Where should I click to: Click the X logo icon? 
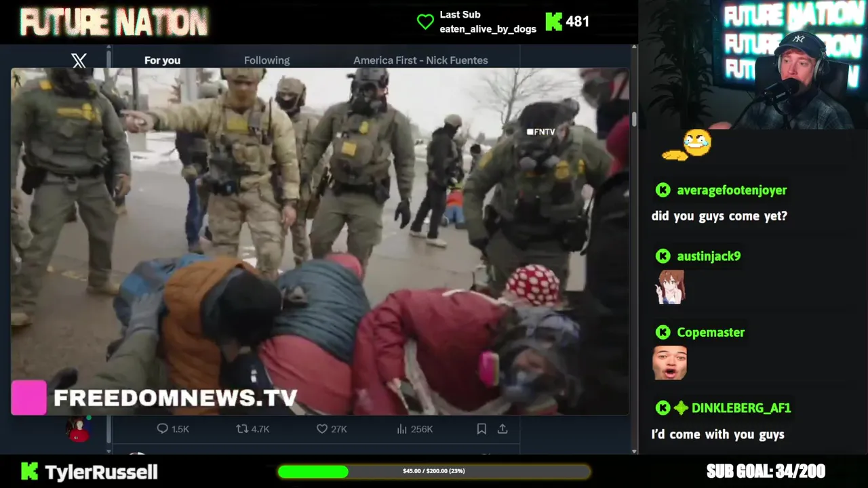(x=79, y=60)
